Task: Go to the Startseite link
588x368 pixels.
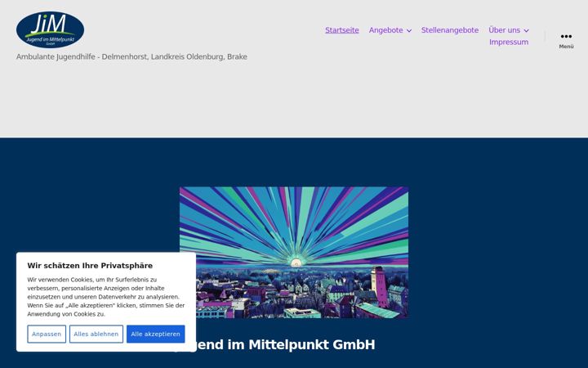Action: pos(341,30)
